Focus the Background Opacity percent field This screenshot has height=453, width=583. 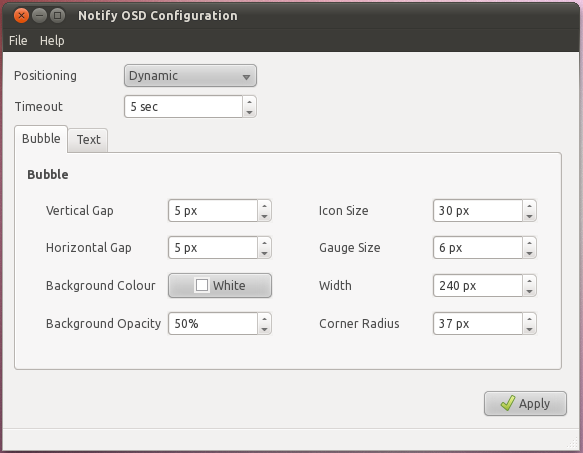pos(213,324)
